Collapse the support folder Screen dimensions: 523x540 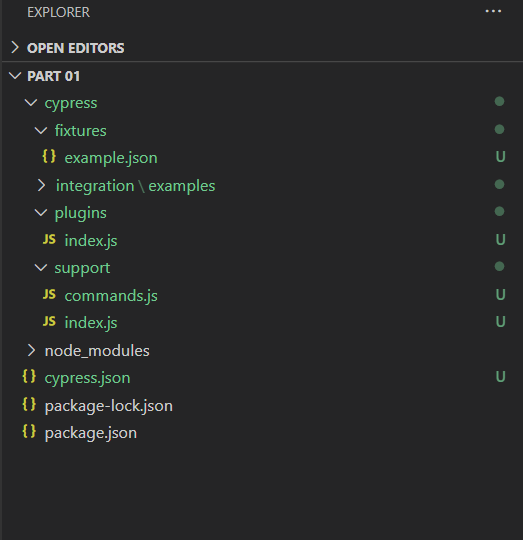click(41, 268)
